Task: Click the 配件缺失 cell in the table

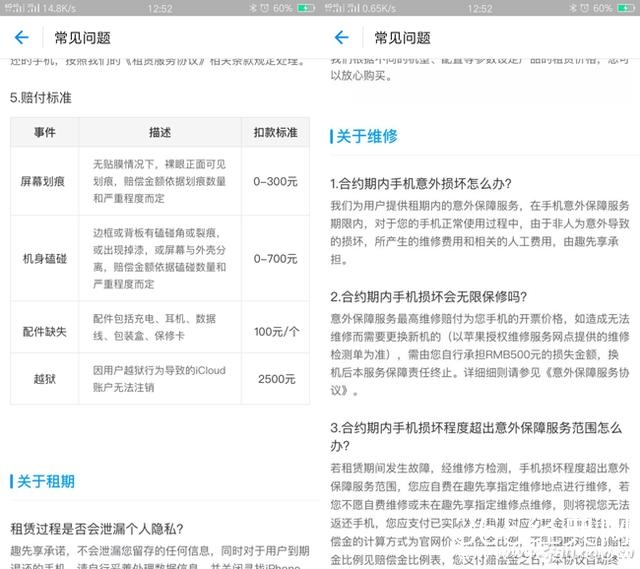Action: pos(45,331)
